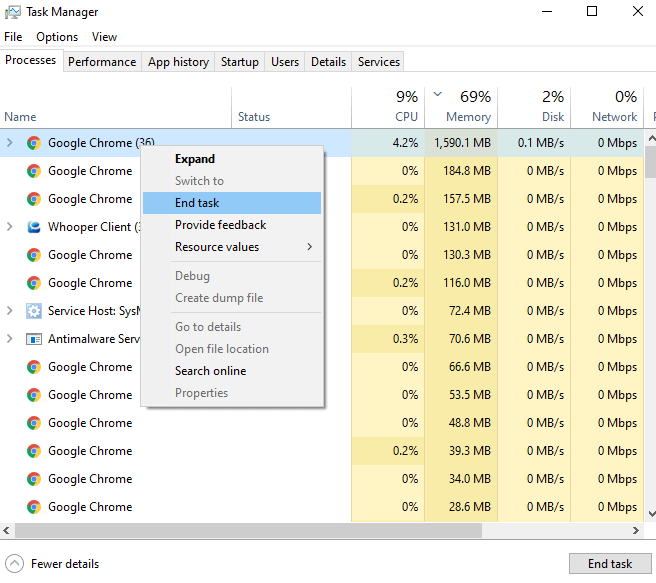
Task: Select the Whooper Client row name
Action: click(x=94, y=227)
